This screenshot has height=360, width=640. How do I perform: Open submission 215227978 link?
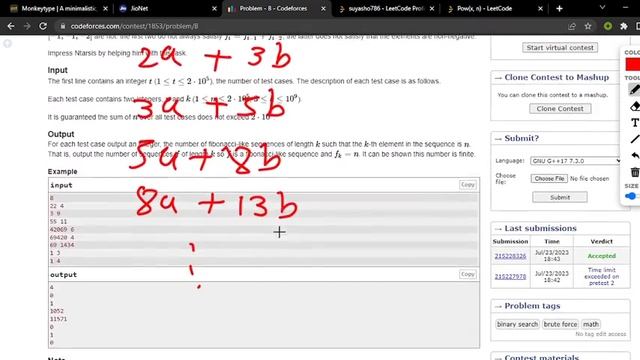pyautogui.click(x=510, y=276)
